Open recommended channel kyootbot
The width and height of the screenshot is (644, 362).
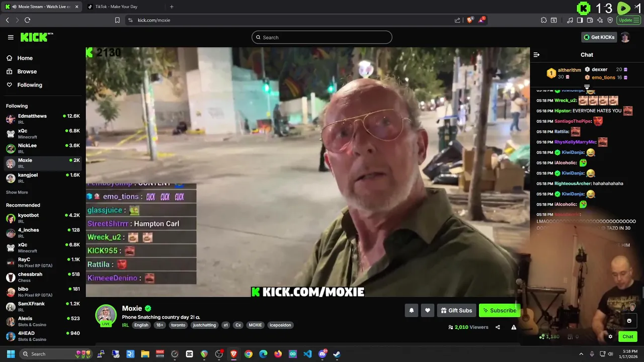(42, 218)
